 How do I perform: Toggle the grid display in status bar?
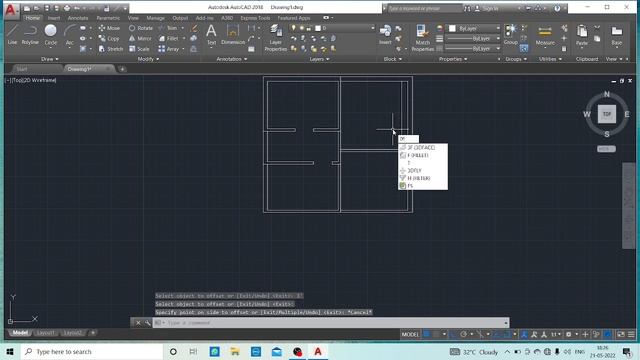[x=427, y=334]
